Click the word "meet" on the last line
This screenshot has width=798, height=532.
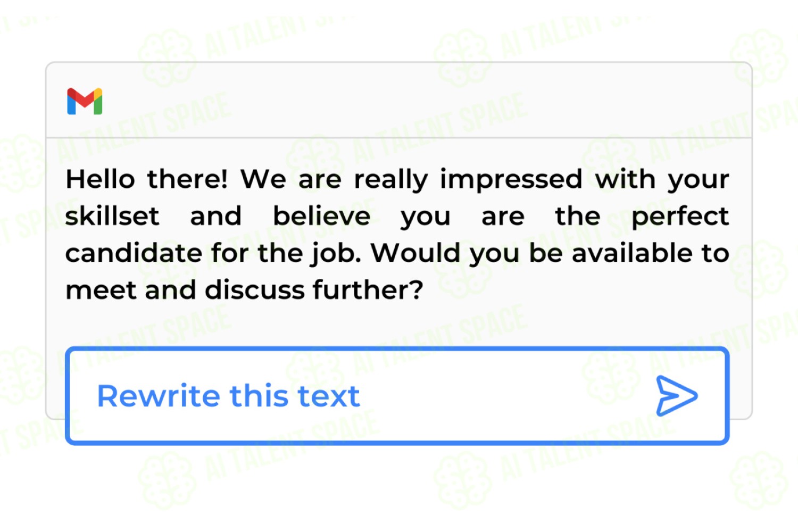101,290
